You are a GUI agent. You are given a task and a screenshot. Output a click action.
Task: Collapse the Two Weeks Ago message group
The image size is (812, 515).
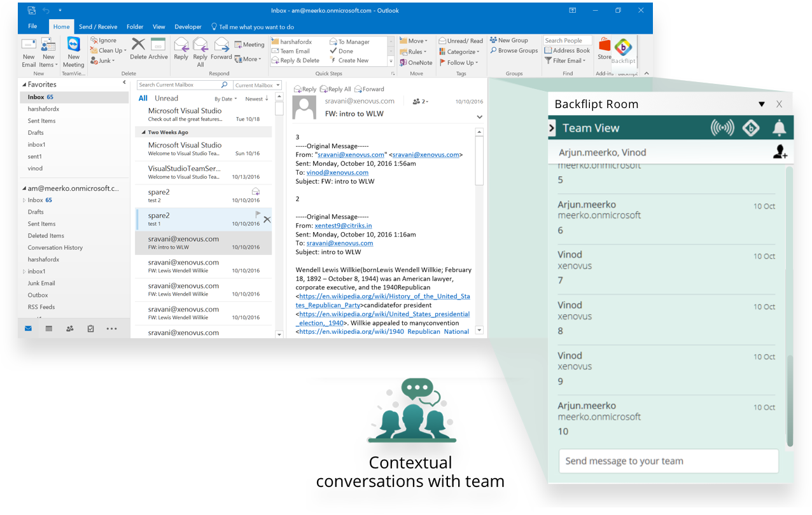[x=143, y=132]
